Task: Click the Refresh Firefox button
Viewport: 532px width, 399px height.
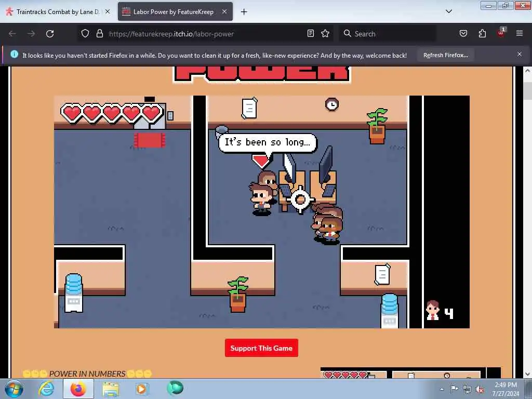Action: 445,55
